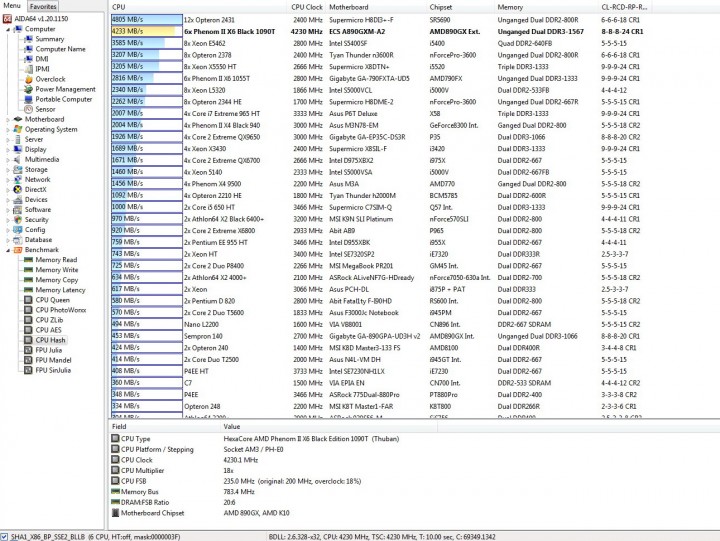Select the IPMI tree icon

click(x=28, y=69)
